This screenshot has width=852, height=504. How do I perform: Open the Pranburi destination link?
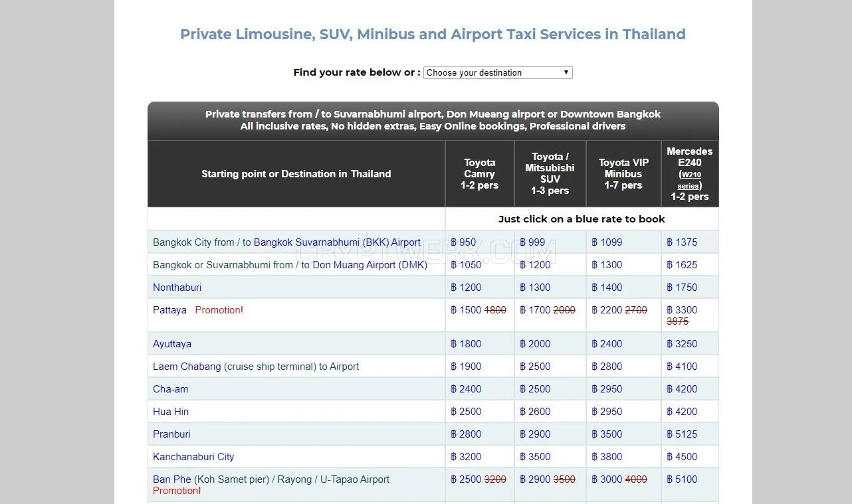[x=171, y=434]
